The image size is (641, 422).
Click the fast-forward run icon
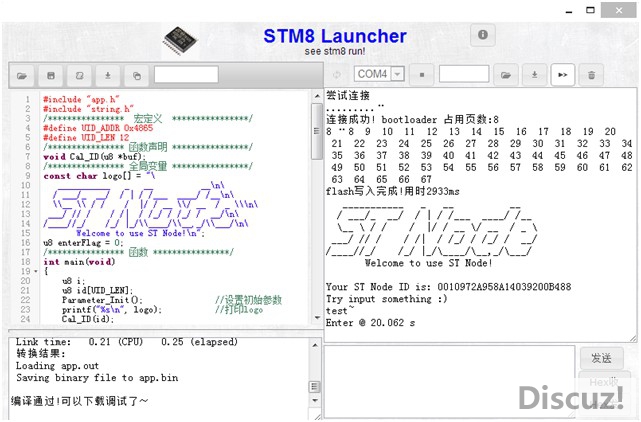coord(563,75)
